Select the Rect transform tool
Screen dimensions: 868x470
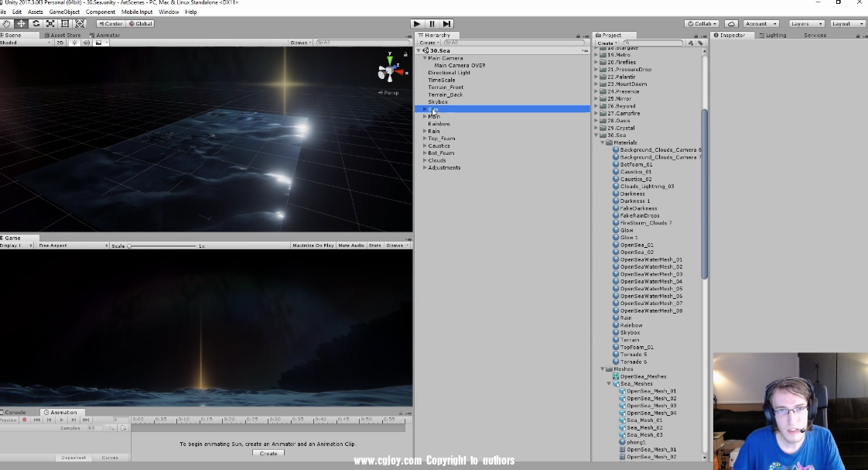click(x=65, y=24)
